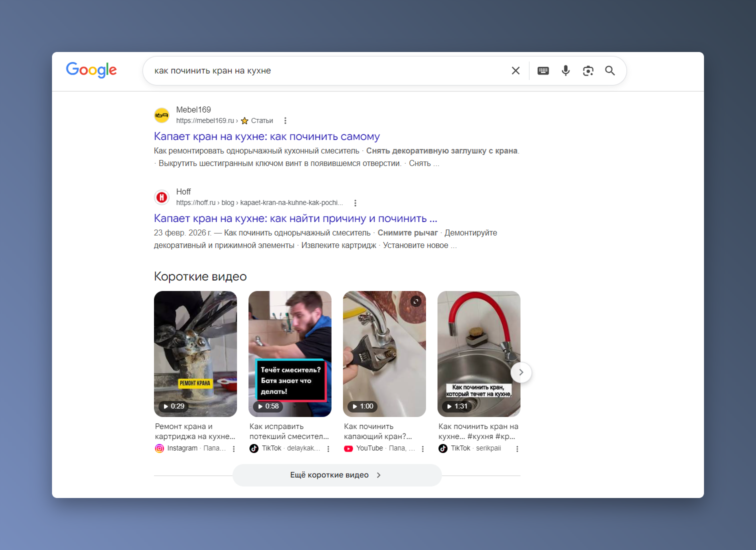Image resolution: width=756 pixels, height=550 pixels.
Task: Open 'Как починить капающий кран?' title
Action: click(378, 431)
